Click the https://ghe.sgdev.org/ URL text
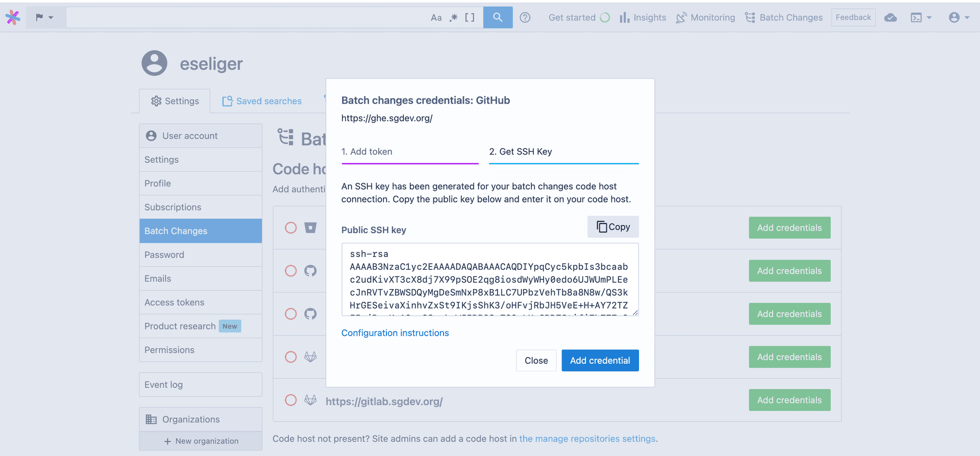Screen dimensions: 980x456 point(387,118)
